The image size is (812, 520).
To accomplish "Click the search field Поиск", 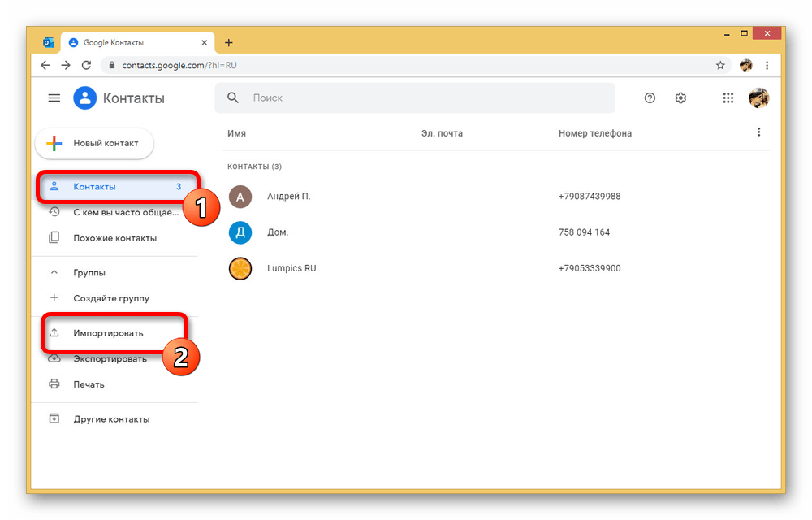I will [415, 97].
